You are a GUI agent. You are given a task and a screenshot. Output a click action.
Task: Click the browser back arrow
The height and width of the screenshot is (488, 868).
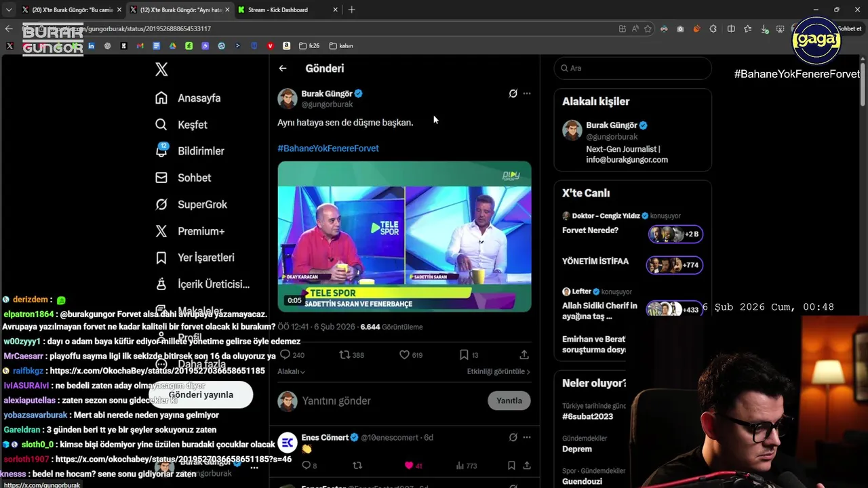pyautogui.click(x=8, y=28)
